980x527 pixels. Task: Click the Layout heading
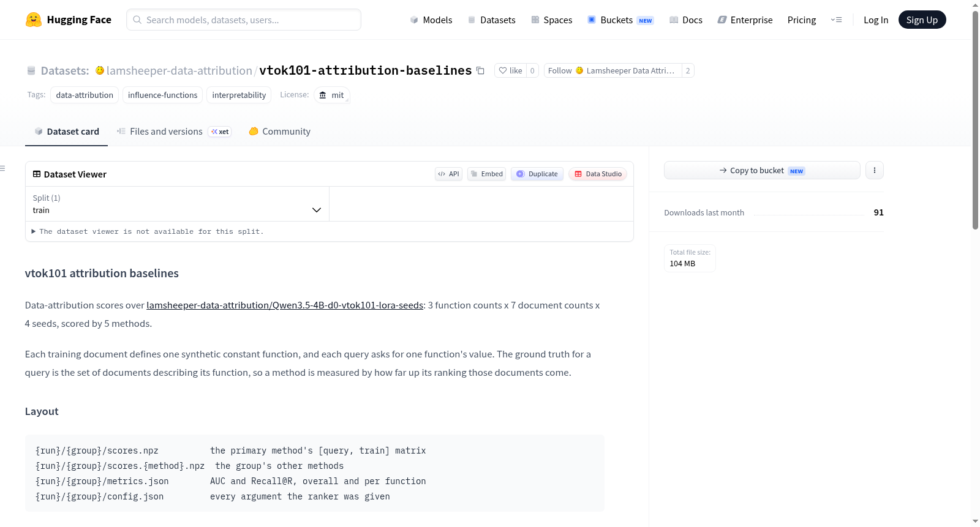42,411
